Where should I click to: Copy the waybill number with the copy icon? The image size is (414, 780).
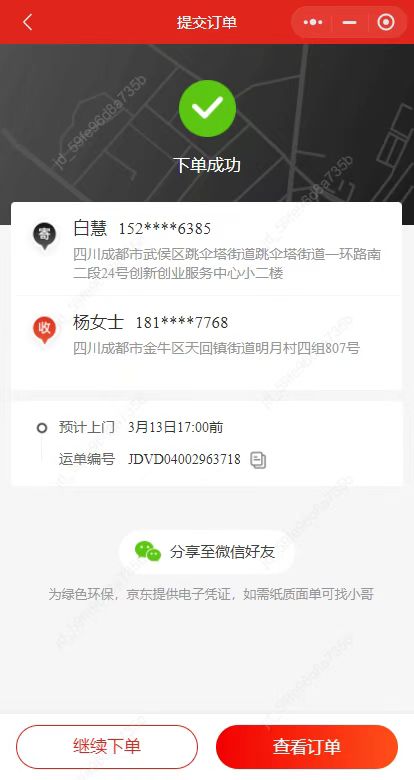(x=258, y=460)
